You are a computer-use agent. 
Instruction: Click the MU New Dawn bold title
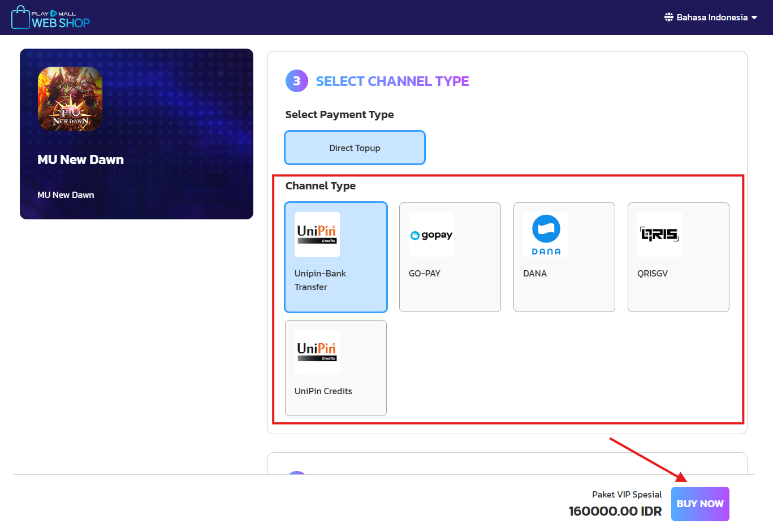(x=80, y=159)
